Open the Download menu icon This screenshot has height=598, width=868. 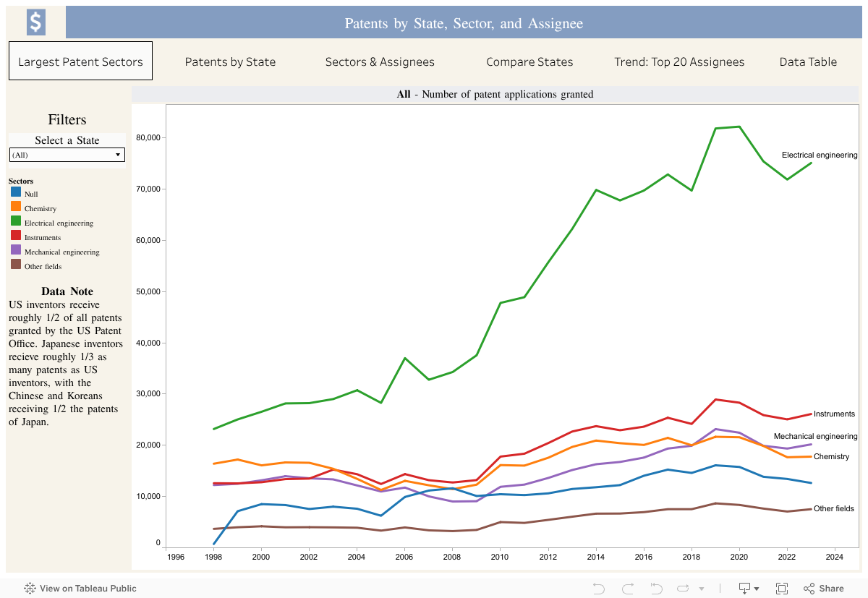click(x=744, y=589)
